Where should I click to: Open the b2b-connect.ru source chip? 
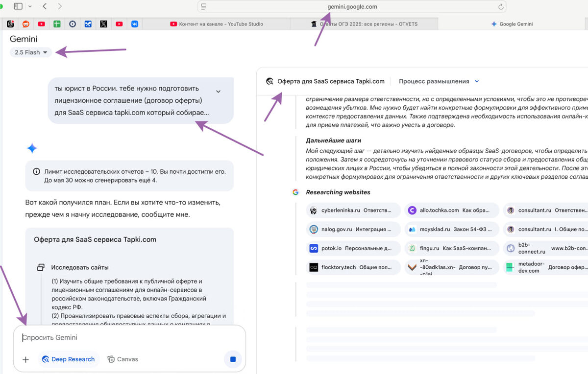pos(545,248)
